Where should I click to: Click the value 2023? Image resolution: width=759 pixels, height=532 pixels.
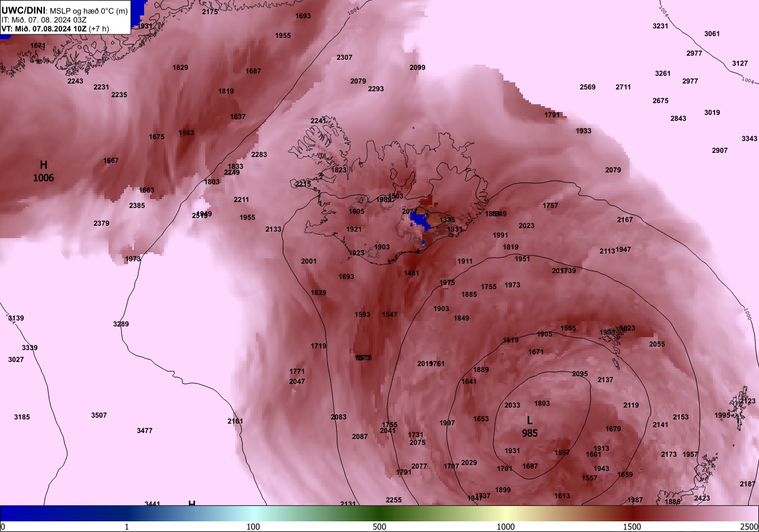point(527,226)
